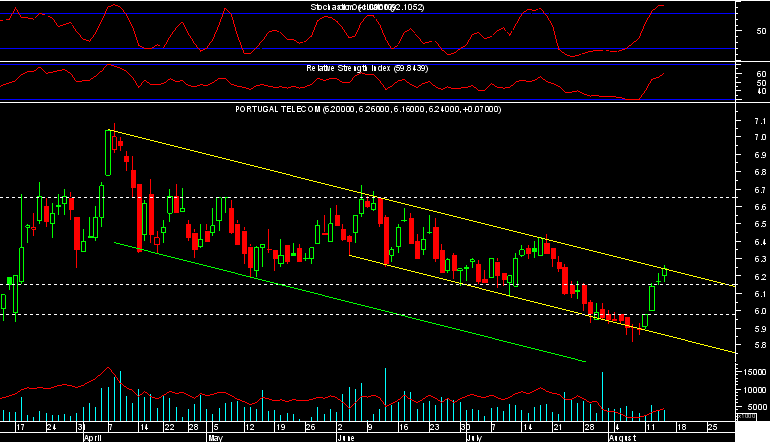Screen dimensions: 770x442
Task: Select the 5000 volume axis label
Action: pos(758,407)
